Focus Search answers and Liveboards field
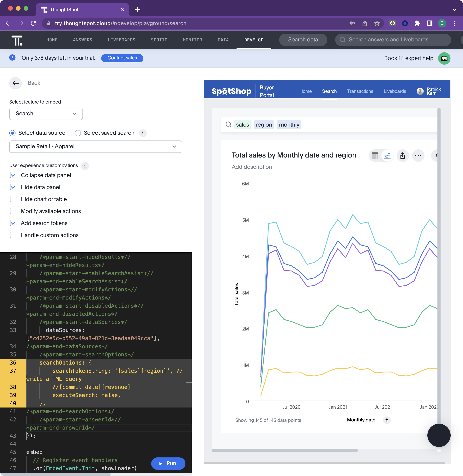 [x=393, y=40]
